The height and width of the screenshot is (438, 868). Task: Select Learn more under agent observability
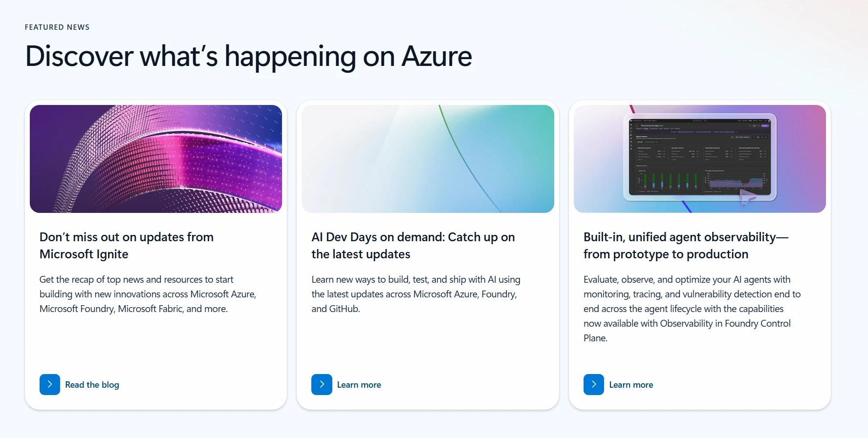click(631, 385)
